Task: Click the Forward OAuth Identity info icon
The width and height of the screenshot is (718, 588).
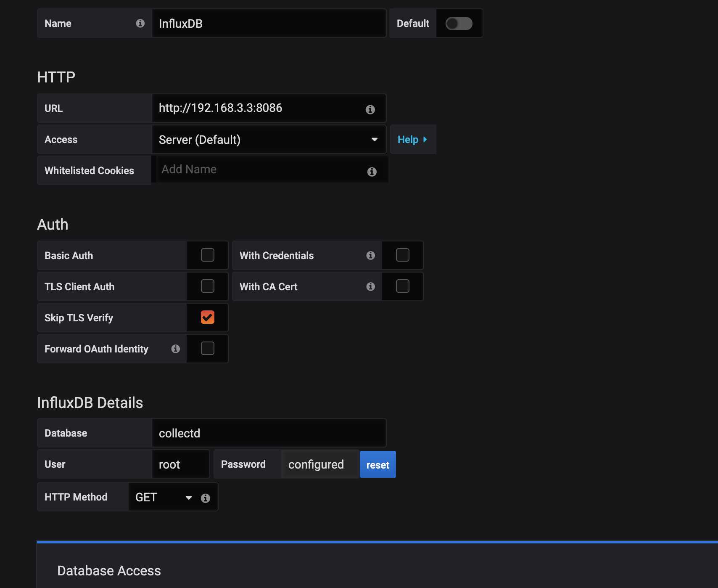Action: pyautogui.click(x=176, y=349)
